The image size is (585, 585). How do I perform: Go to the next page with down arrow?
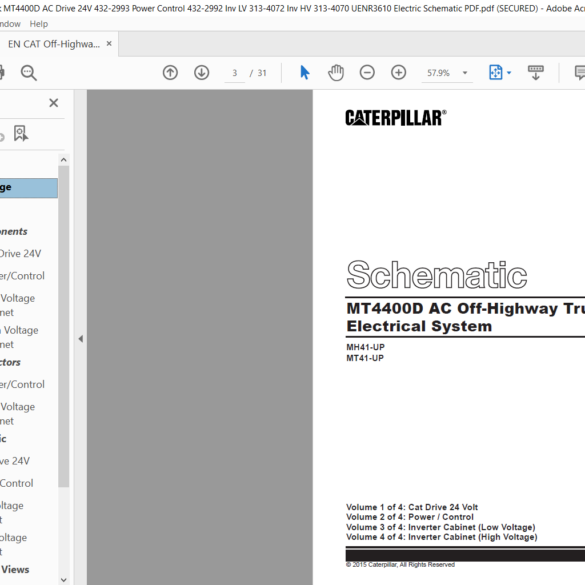[201, 72]
